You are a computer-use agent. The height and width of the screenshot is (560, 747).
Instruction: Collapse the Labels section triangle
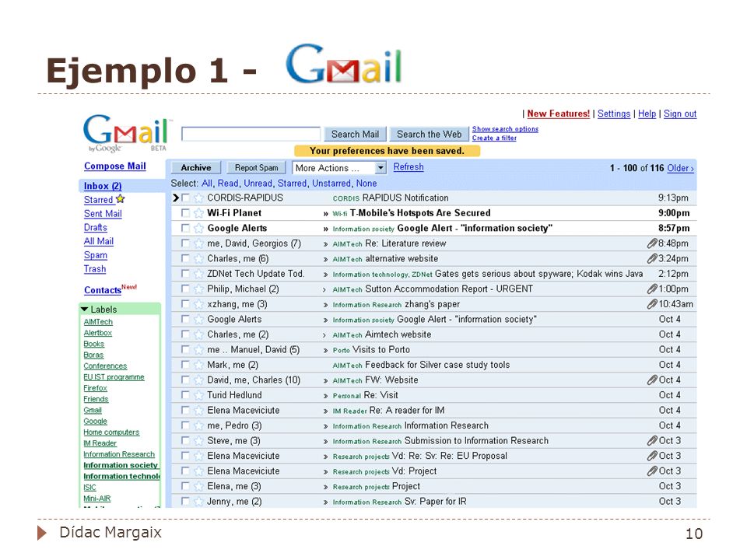85,310
